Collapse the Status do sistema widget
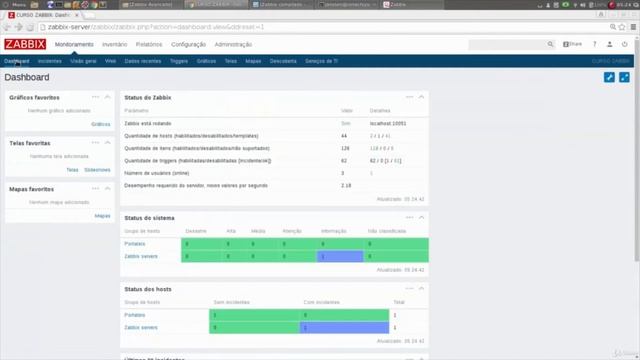This screenshot has height=360, width=640. (x=421, y=218)
